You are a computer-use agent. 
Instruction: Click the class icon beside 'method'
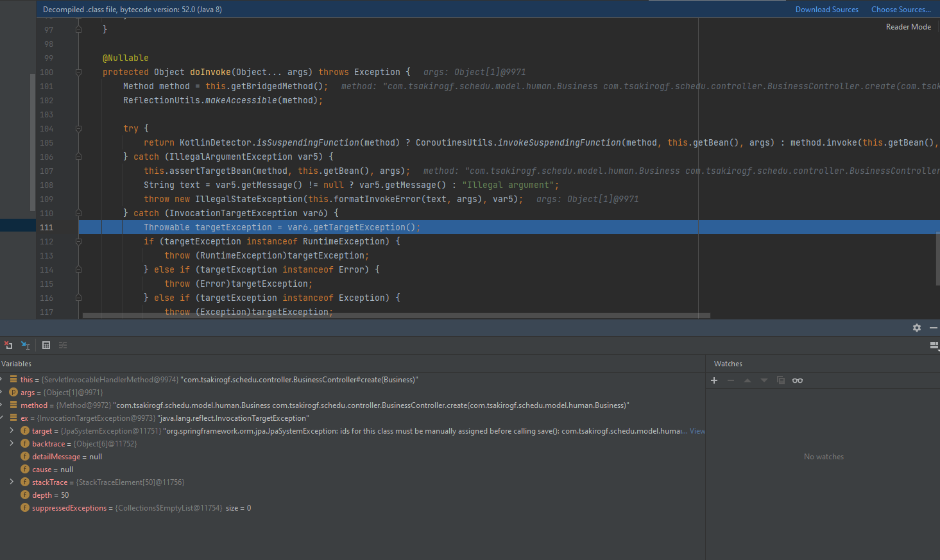coord(13,405)
